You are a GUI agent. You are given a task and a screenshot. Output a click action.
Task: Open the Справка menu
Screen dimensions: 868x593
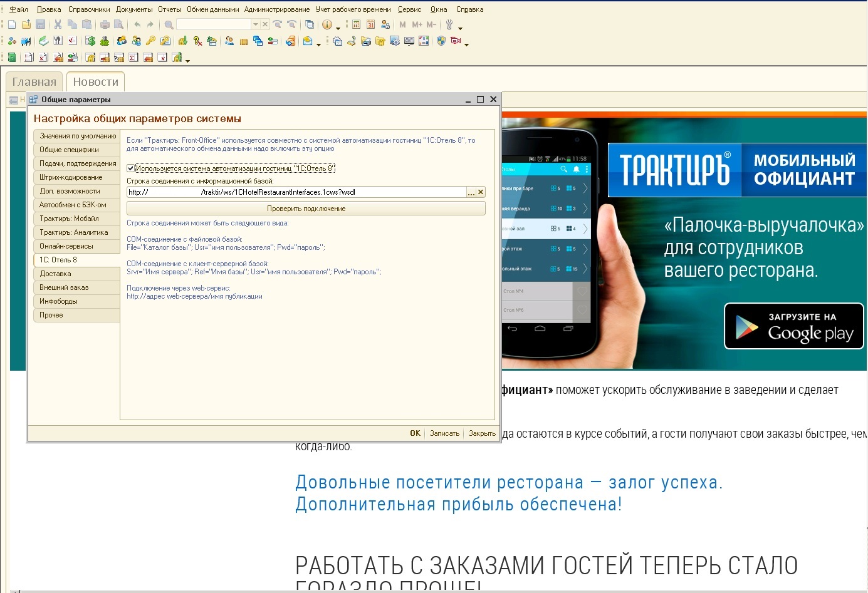click(469, 9)
